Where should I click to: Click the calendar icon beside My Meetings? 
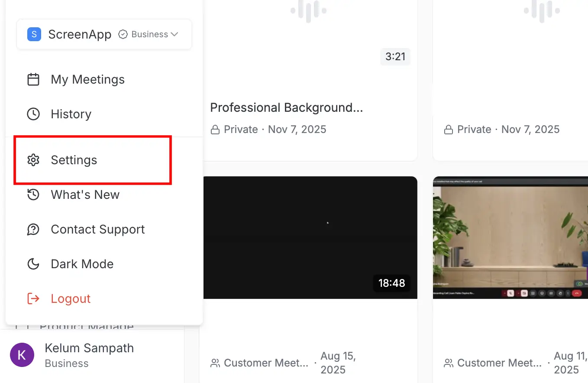click(33, 80)
